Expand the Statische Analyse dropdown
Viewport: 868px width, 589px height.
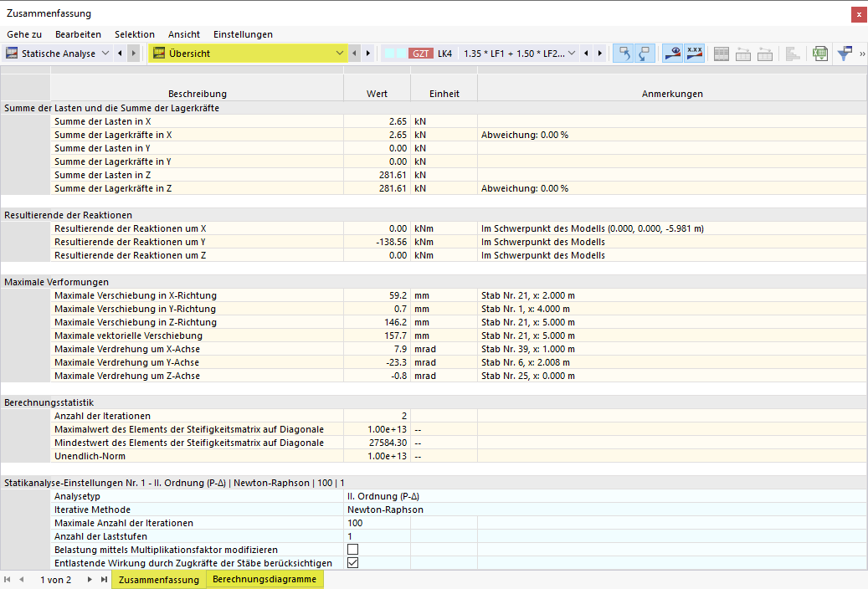[x=105, y=54]
